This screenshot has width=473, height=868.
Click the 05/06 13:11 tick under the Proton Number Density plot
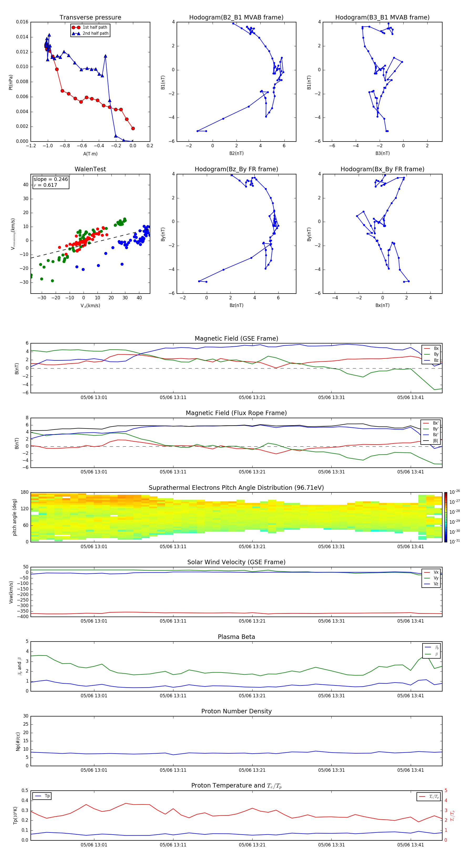173,770
